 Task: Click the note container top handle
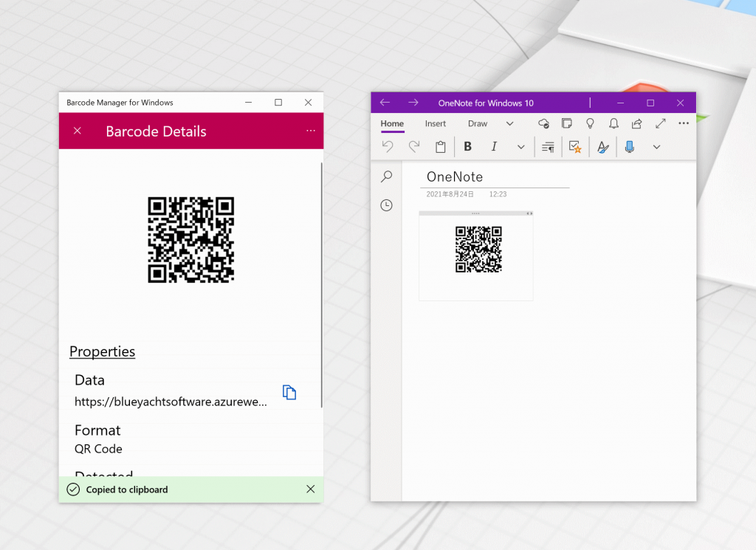pos(475,213)
